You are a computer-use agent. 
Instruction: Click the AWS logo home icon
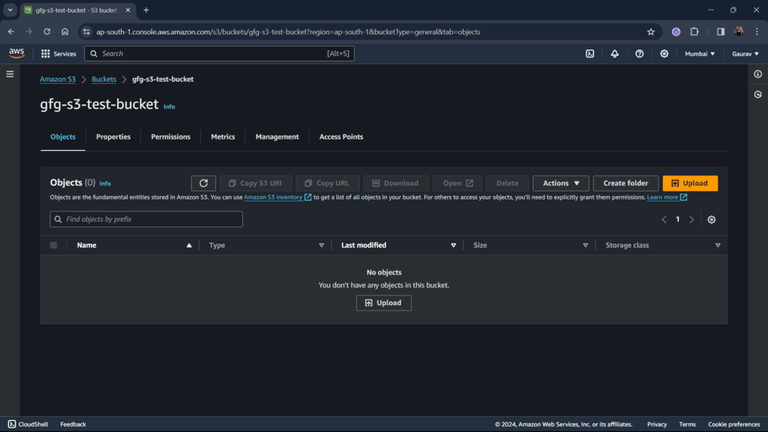[x=17, y=53]
